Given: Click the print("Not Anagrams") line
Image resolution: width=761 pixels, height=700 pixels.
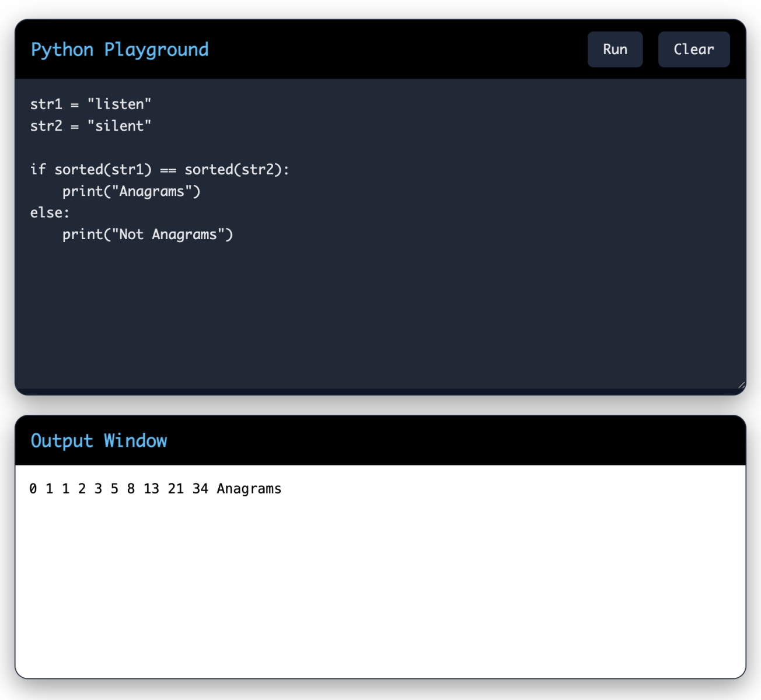Looking at the screenshot, I should click(148, 235).
